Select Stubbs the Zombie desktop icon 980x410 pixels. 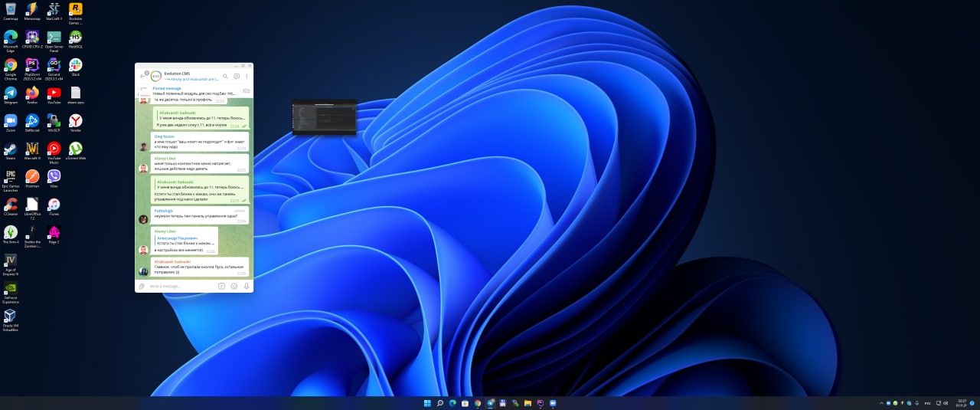click(x=32, y=236)
